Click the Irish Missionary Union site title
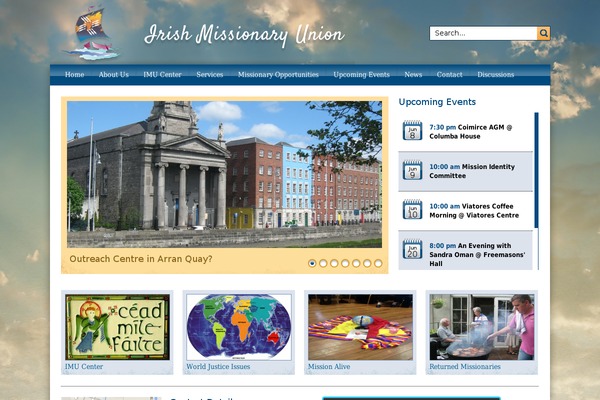 pyautogui.click(x=244, y=35)
